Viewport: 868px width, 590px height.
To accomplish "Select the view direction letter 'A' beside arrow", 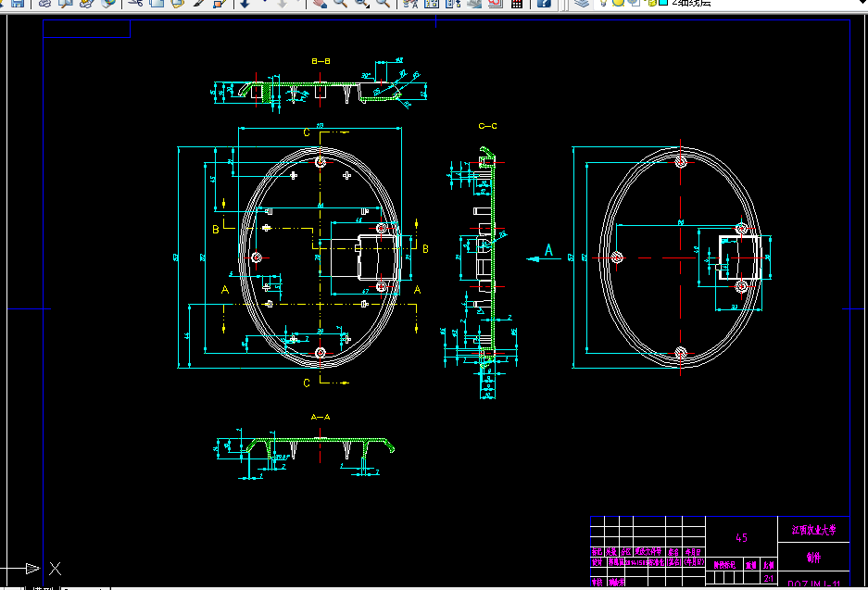I will click(x=548, y=250).
